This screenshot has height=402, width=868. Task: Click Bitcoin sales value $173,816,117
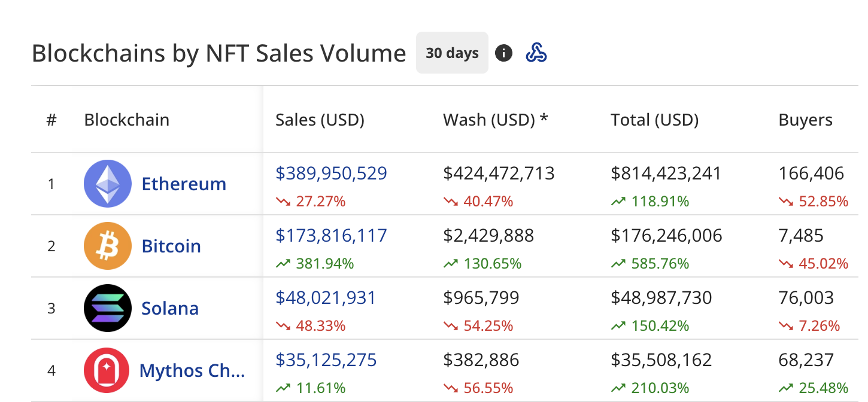coord(331,236)
